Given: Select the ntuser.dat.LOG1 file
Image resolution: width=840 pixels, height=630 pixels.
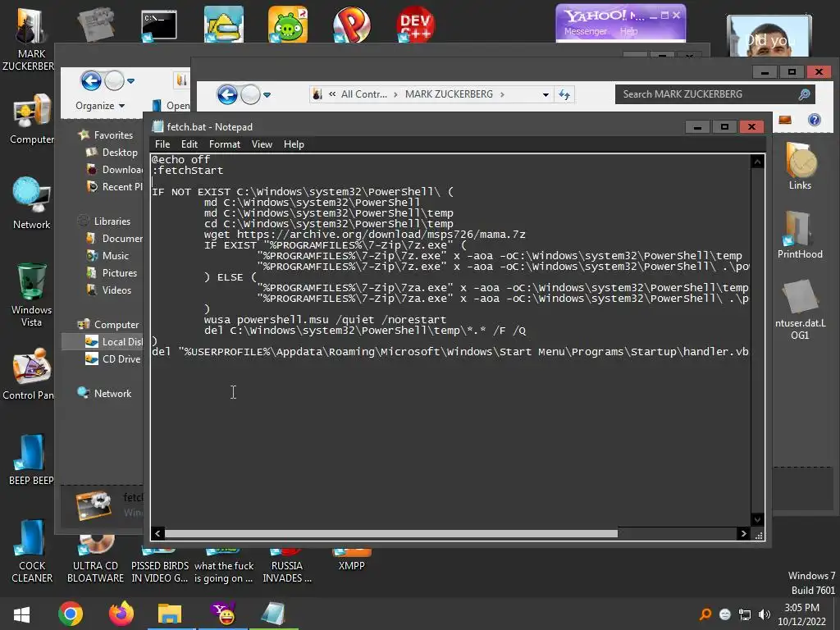Looking at the screenshot, I should click(x=800, y=311).
